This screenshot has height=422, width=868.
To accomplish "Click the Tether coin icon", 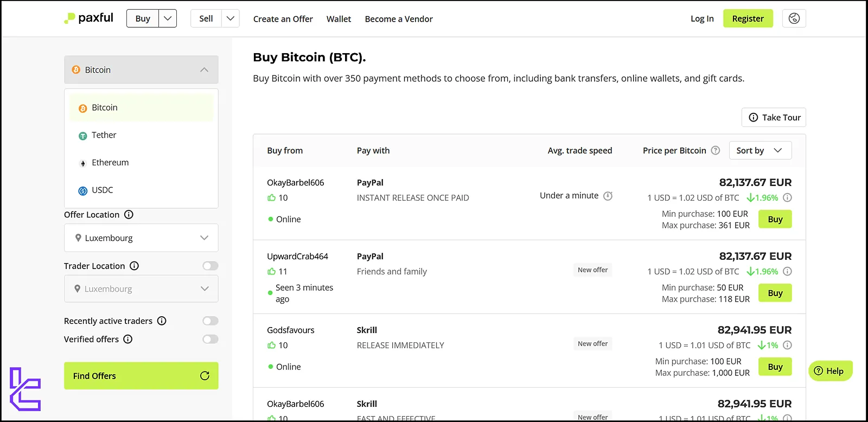I will tap(83, 136).
